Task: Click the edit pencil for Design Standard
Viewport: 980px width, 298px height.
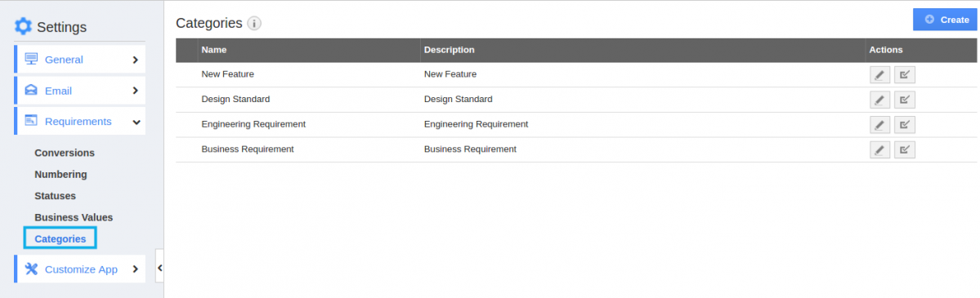Action: pos(879,100)
